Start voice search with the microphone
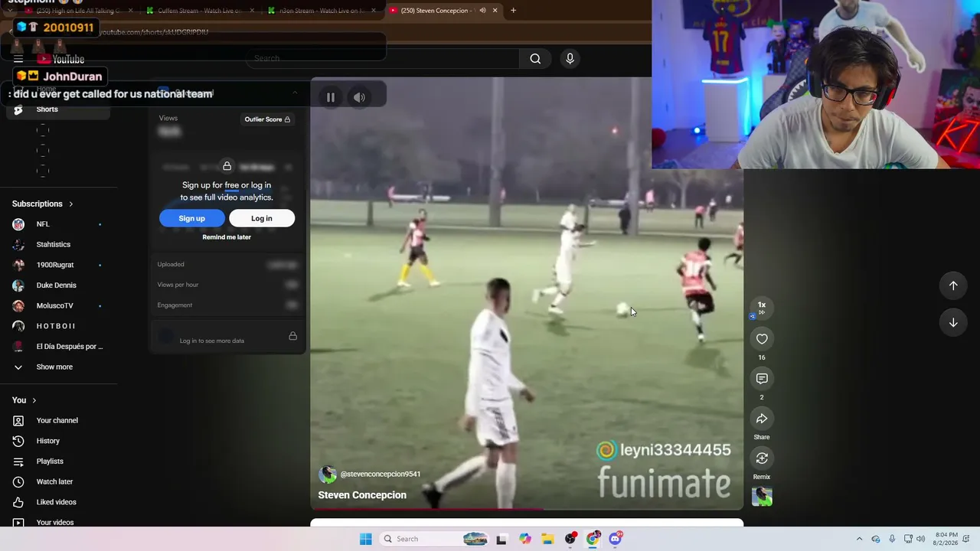Viewport: 980px width, 551px height. [x=570, y=58]
